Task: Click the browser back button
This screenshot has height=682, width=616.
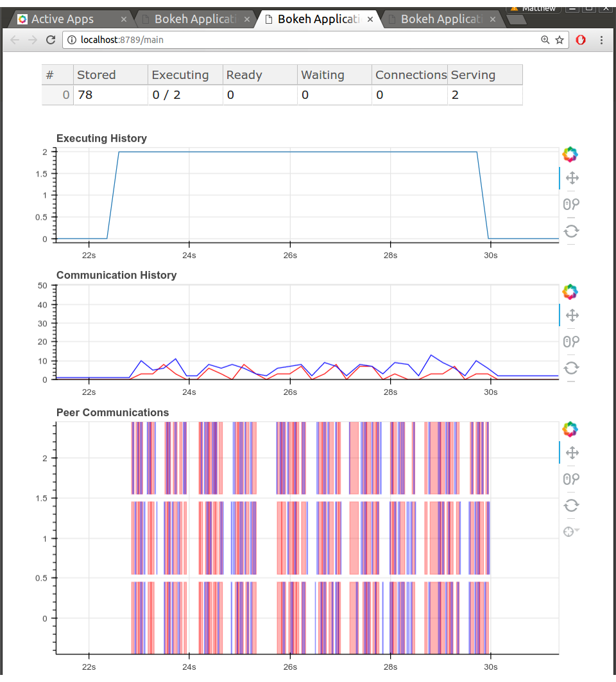Action: click(14, 39)
